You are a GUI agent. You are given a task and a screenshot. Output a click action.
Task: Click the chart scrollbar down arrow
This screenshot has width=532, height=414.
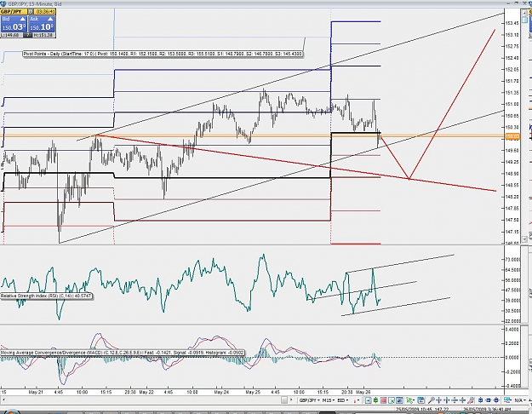[524, 239]
